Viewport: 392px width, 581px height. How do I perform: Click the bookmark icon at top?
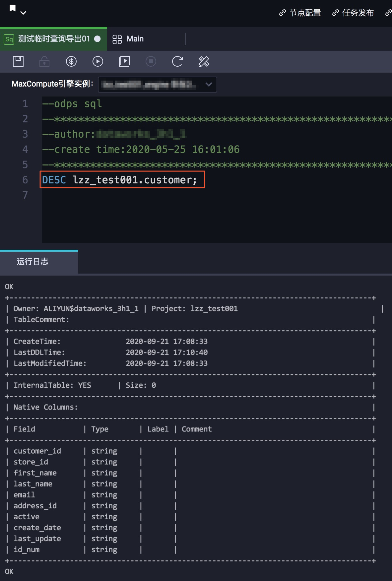(x=13, y=8)
